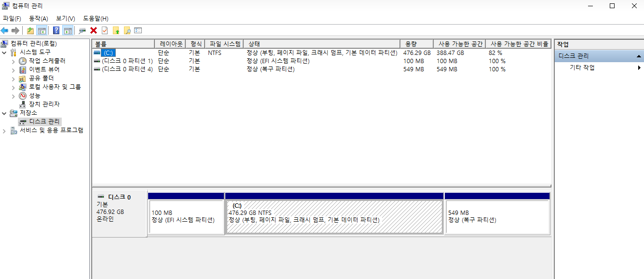Click 정상 (복구 파티션) status in volume list

pos(271,69)
